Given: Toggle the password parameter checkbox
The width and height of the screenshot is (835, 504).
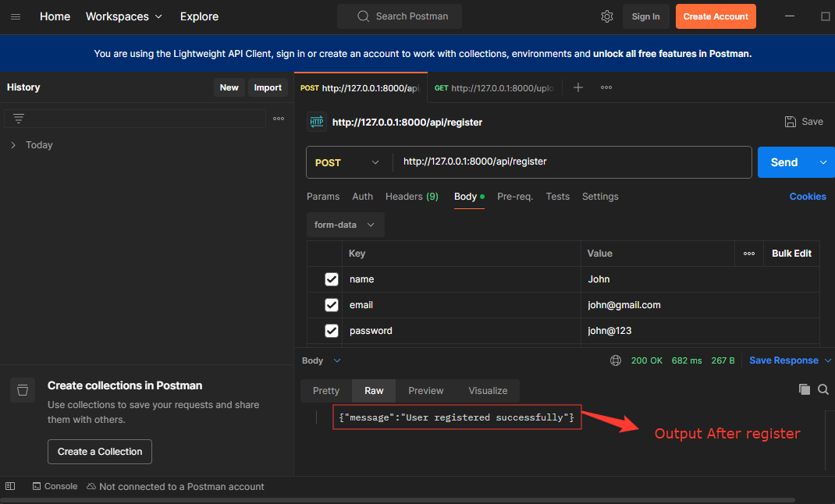Looking at the screenshot, I should [x=332, y=331].
